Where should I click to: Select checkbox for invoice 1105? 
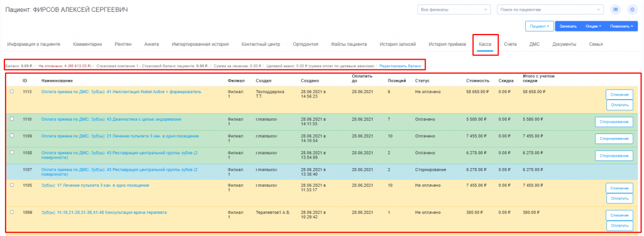click(12, 185)
